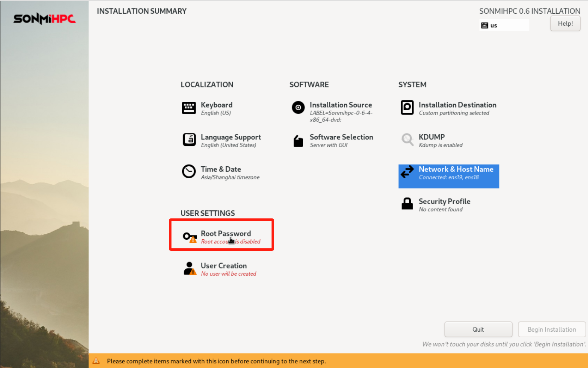588x368 pixels.
Task: Click 'English (US)' keyboard text
Action: pyautogui.click(x=216, y=113)
